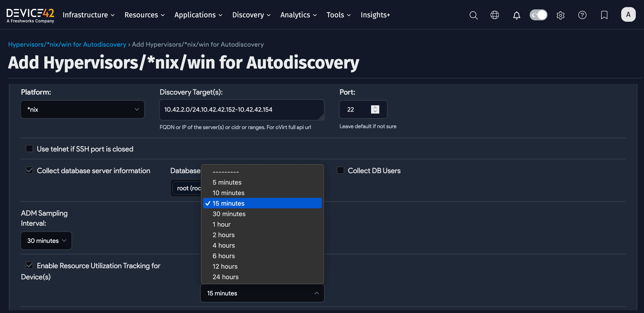This screenshot has width=644, height=313.
Task: Click the help question mark icon
Action: 582,15
